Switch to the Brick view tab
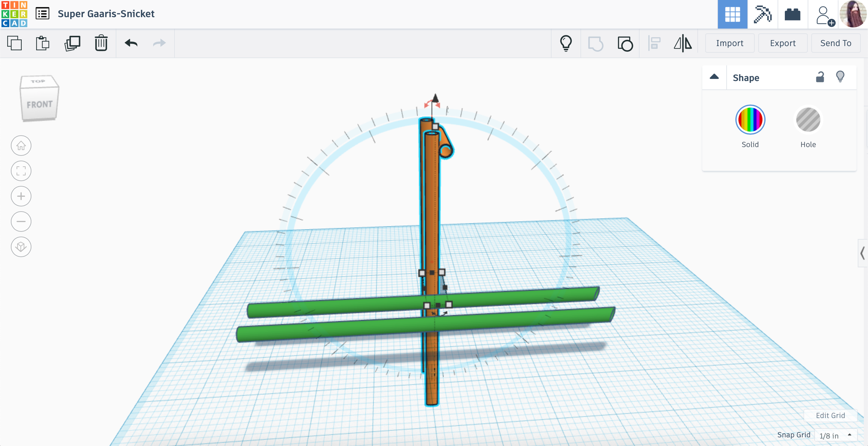 pos(793,14)
